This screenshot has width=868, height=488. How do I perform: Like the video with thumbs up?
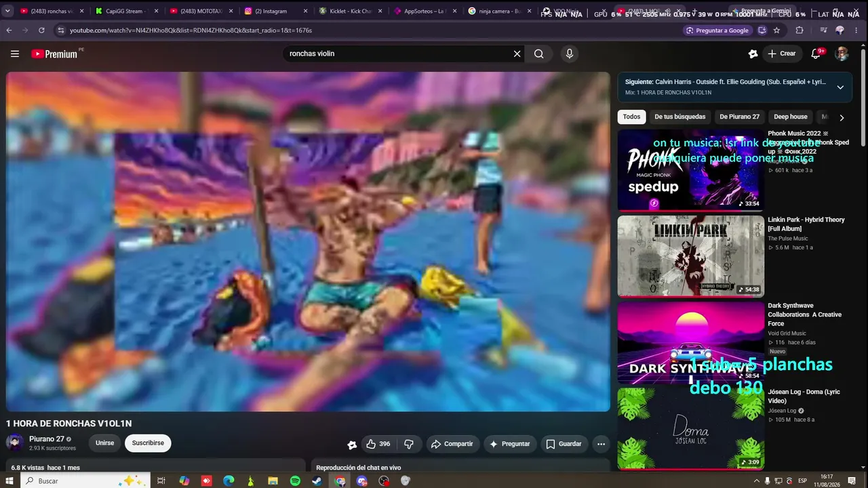coord(378,444)
